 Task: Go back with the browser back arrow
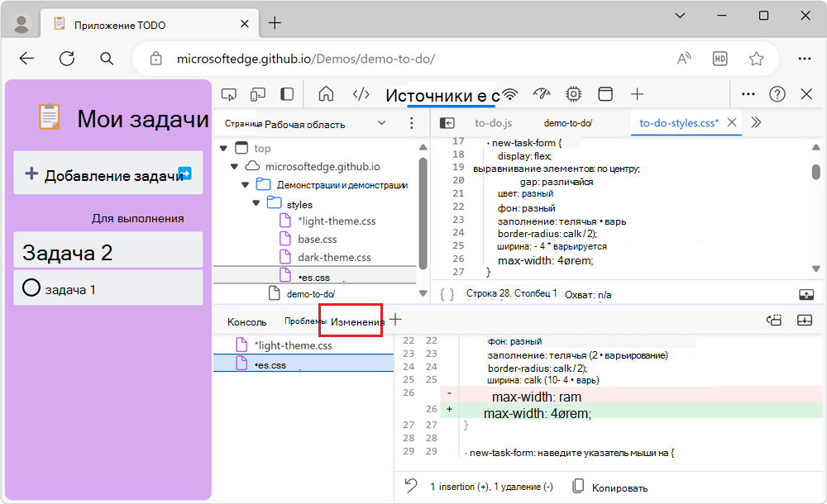point(26,59)
